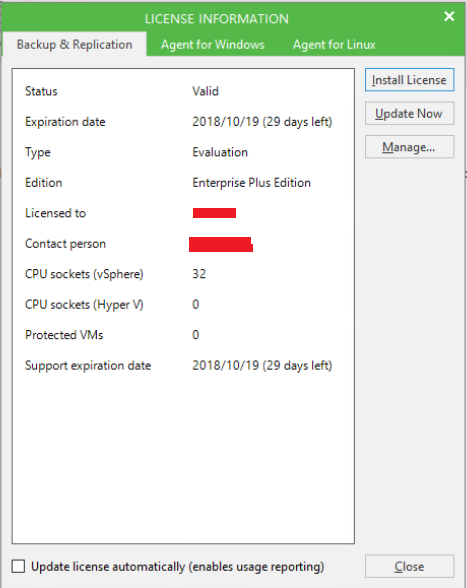The height and width of the screenshot is (588, 467).
Task: Click the redacted Licensed to value
Action: [214, 213]
